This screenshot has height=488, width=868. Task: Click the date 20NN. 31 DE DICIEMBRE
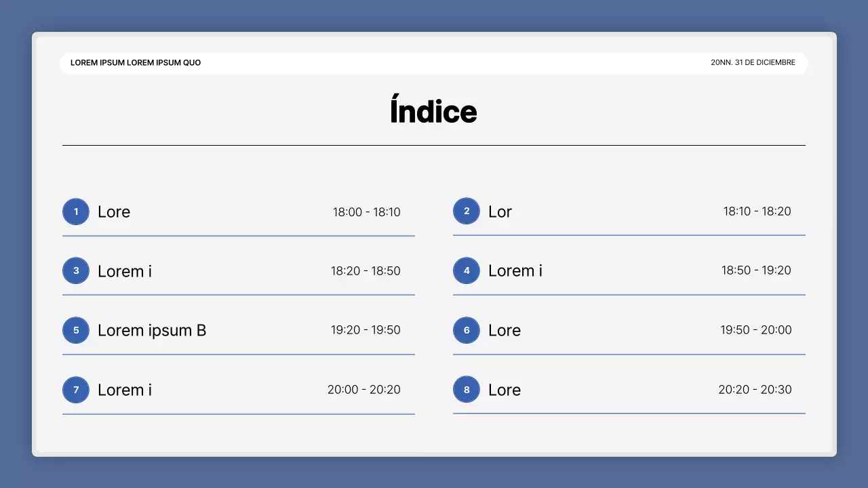[x=753, y=63]
